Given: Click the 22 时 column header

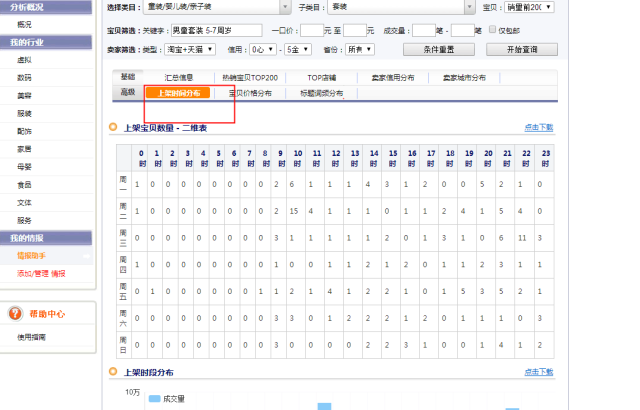Looking at the screenshot, I should [x=526, y=158].
